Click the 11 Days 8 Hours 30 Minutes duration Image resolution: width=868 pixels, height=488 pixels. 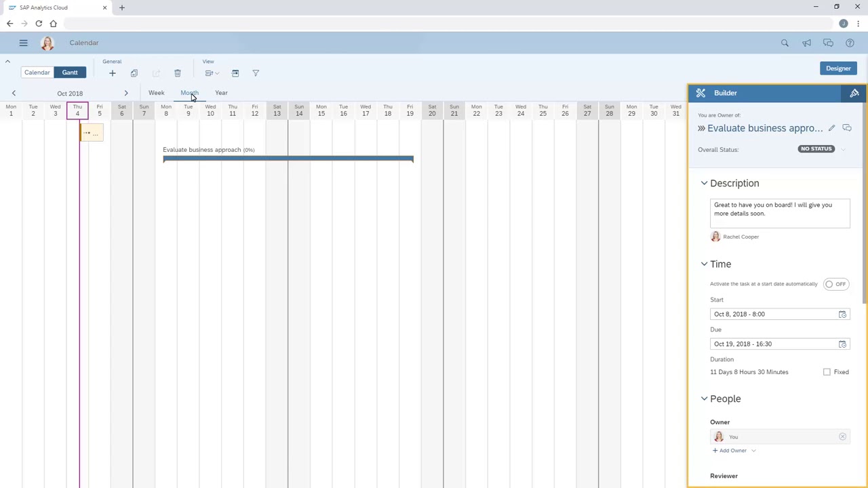(x=749, y=372)
